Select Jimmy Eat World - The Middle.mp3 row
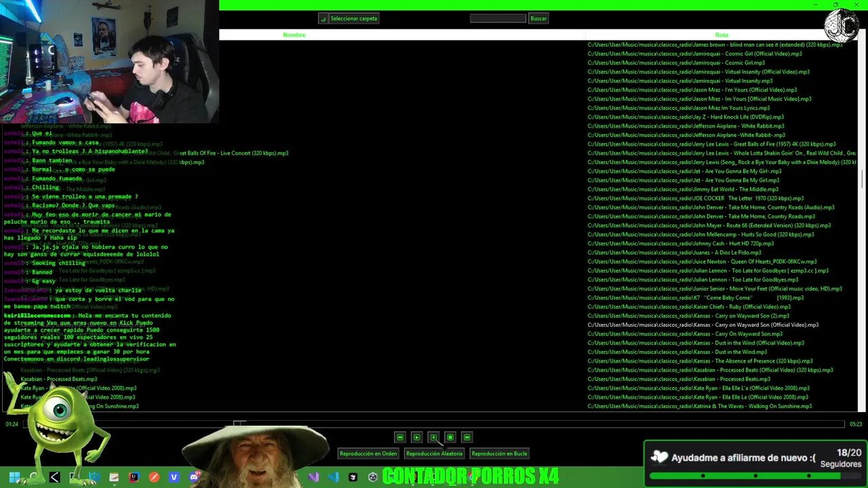 683,189
